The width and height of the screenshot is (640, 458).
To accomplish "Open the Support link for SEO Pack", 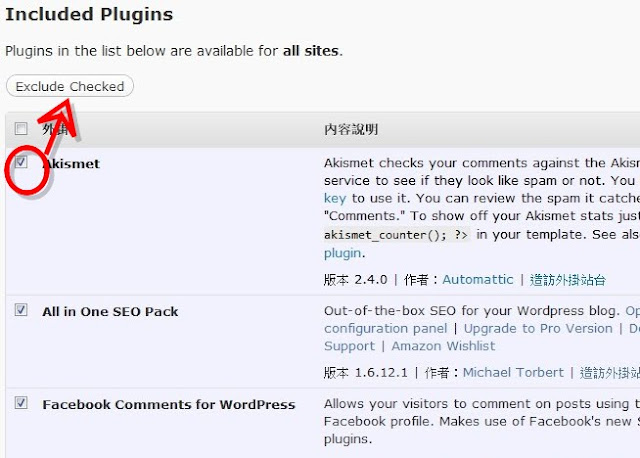I will click(349, 346).
